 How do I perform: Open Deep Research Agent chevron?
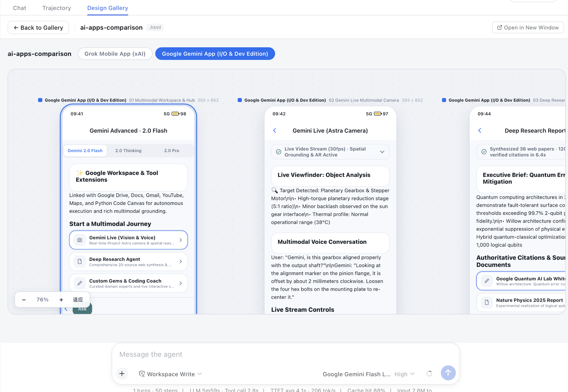(180, 261)
